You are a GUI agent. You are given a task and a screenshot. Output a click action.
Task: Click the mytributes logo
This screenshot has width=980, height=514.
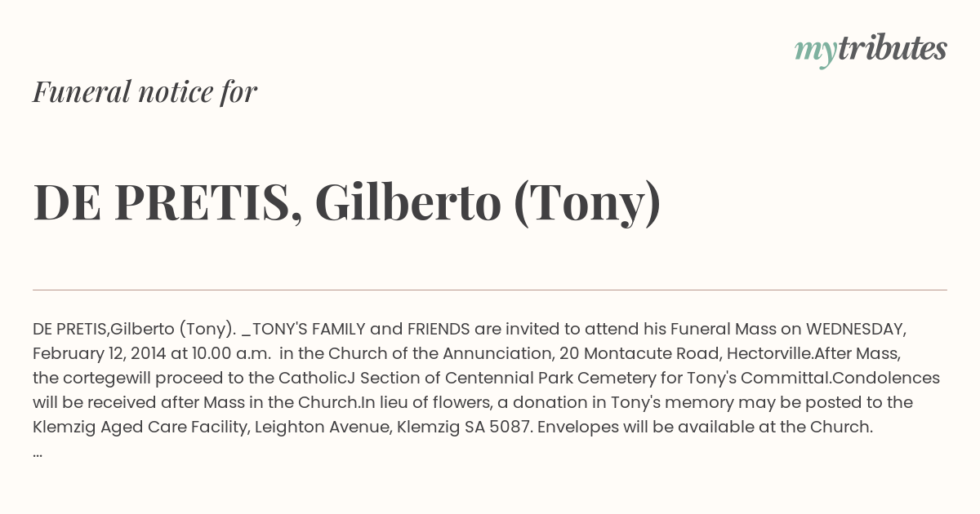(871, 50)
